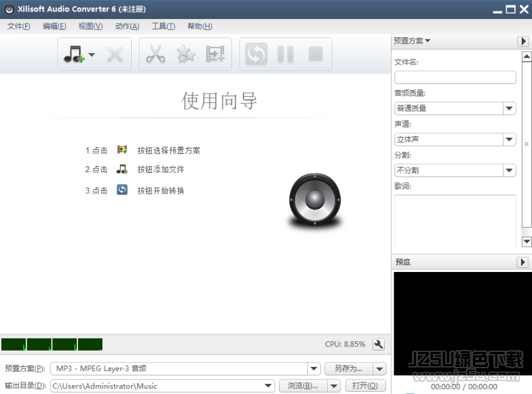Viewport: 532px width, 394px height.
Task: Click the pause conversion toolbar button
Action: 286,54
